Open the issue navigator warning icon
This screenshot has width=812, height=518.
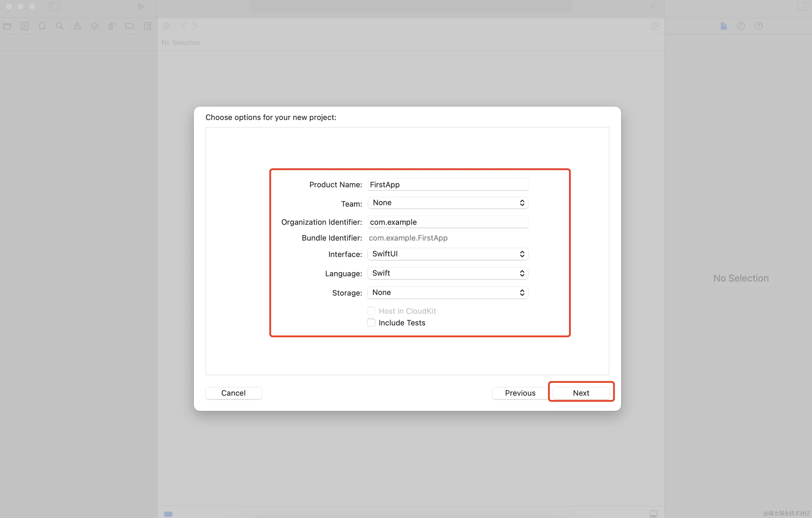[77, 26]
